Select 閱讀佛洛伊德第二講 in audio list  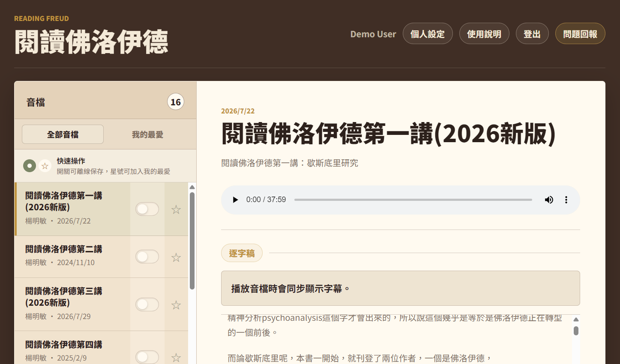coord(72,257)
